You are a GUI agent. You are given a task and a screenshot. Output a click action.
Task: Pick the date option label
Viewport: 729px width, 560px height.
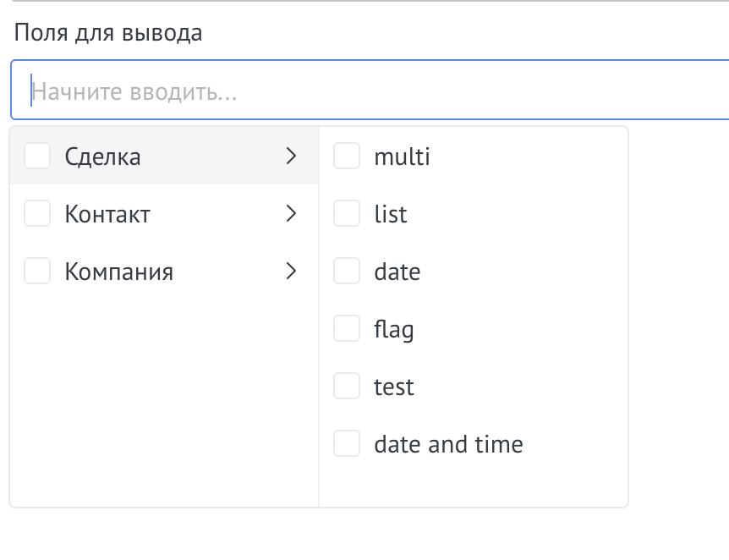coord(397,272)
